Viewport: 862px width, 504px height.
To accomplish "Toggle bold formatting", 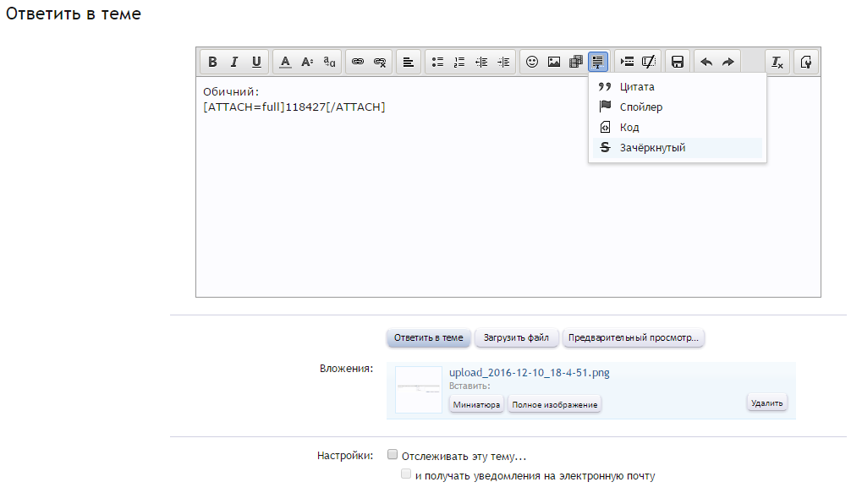I will [212, 62].
